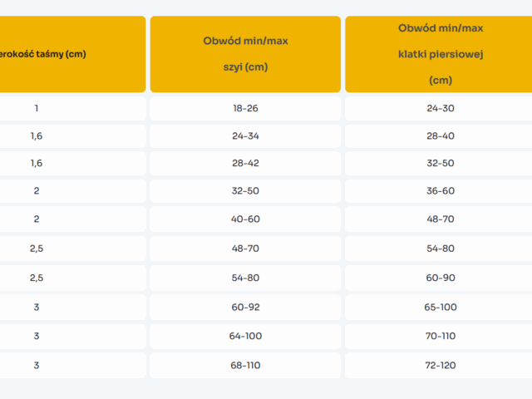Select the neck cell showing 64-100
Image resolution: width=532 pixels, height=399 pixels.
[x=245, y=336]
